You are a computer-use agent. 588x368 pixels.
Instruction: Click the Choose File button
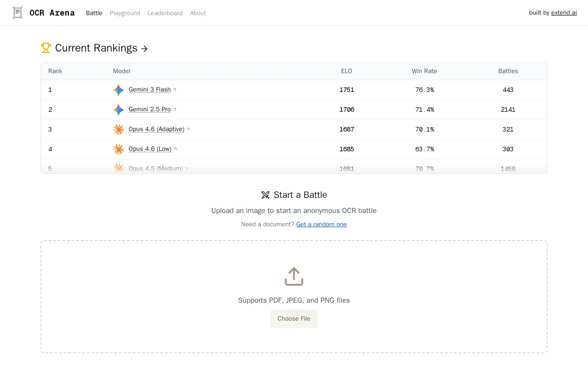coord(294,319)
